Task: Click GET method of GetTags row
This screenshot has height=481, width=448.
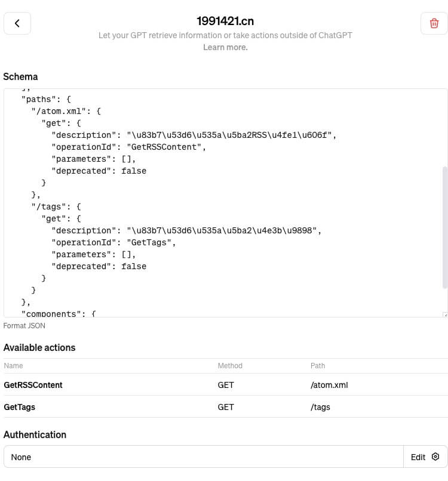Action: click(x=226, y=407)
